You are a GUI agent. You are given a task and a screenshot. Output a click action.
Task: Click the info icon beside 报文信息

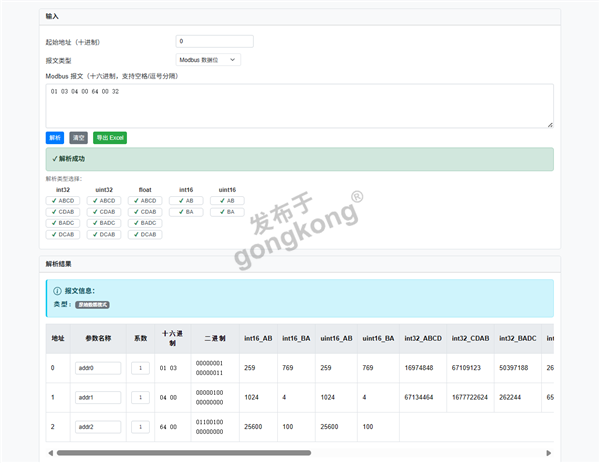pos(57,291)
